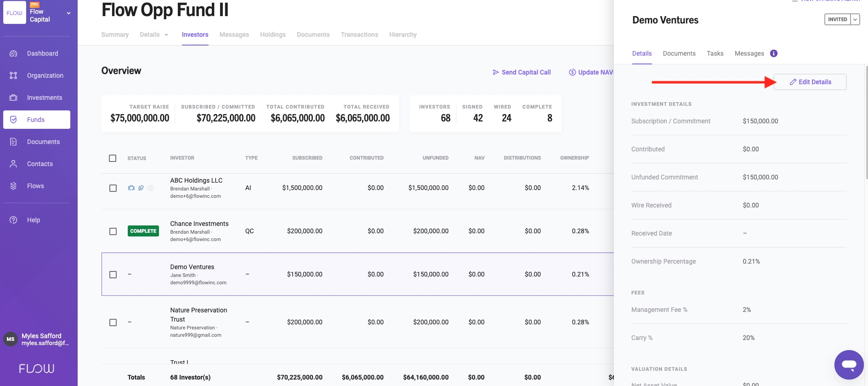
Task: Check the Chance Investments row checkbox
Action: (x=113, y=231)
